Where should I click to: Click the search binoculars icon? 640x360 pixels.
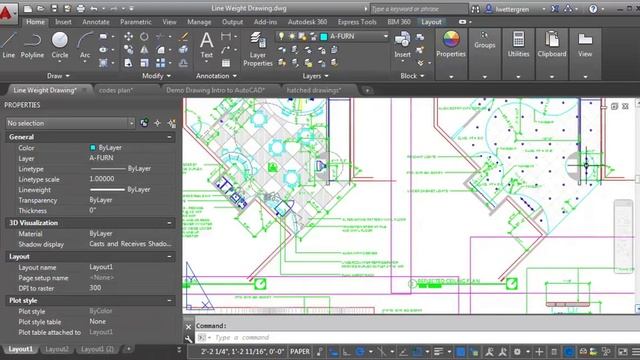[x=476, y=9]
